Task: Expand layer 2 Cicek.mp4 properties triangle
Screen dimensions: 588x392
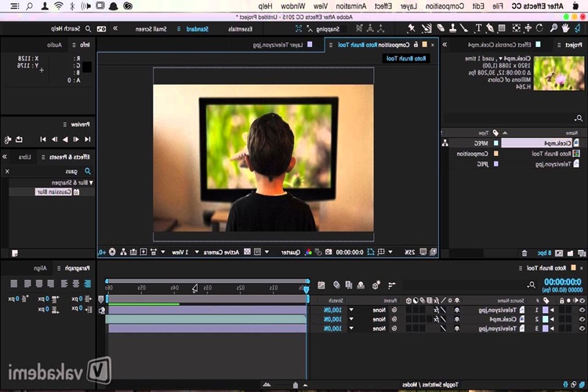Action: coord(552,319)
